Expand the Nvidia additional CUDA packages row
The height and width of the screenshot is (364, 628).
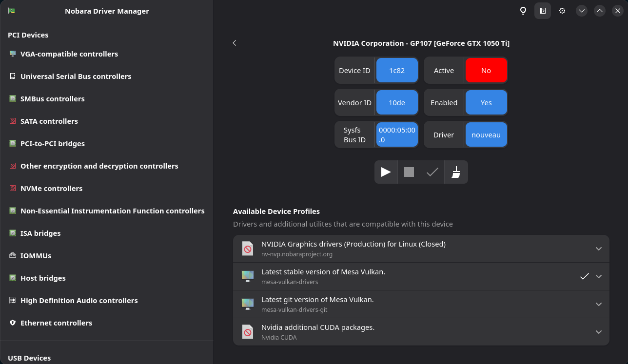click(599, 332)
